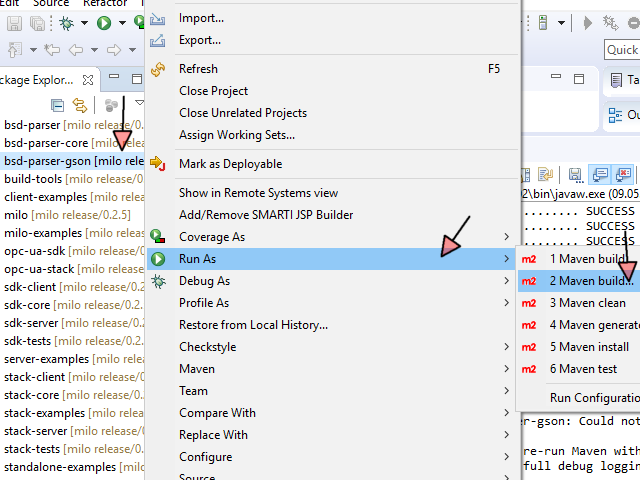Select bsd-parser-gson project in tree
640x480 pixels.
[48, 160]
